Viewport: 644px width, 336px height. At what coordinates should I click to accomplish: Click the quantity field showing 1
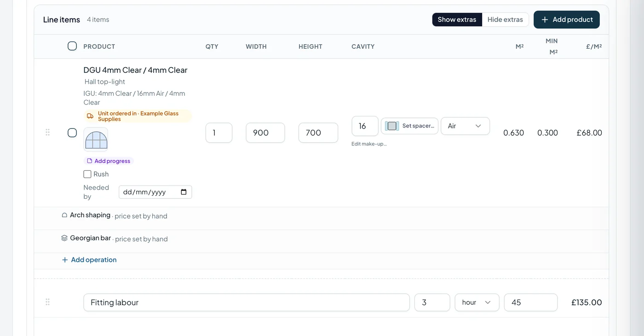pyautogui.click(x=219, y=133)
